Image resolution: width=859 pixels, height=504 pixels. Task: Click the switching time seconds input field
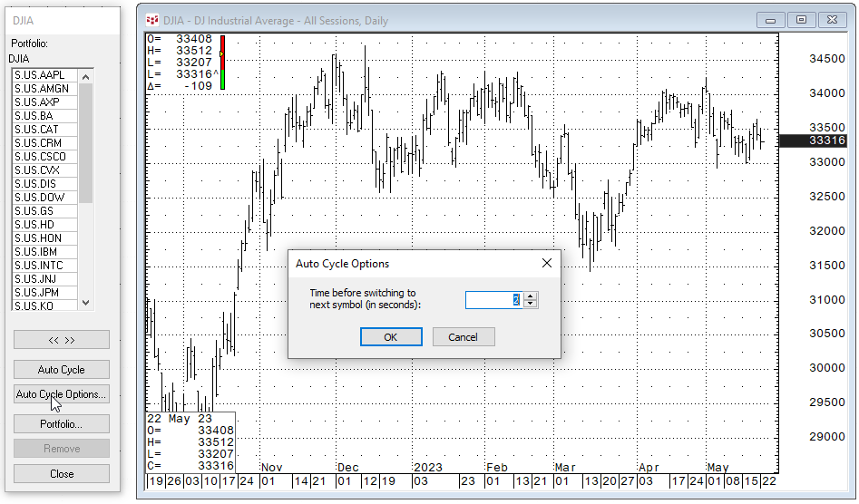pos(493,300)
